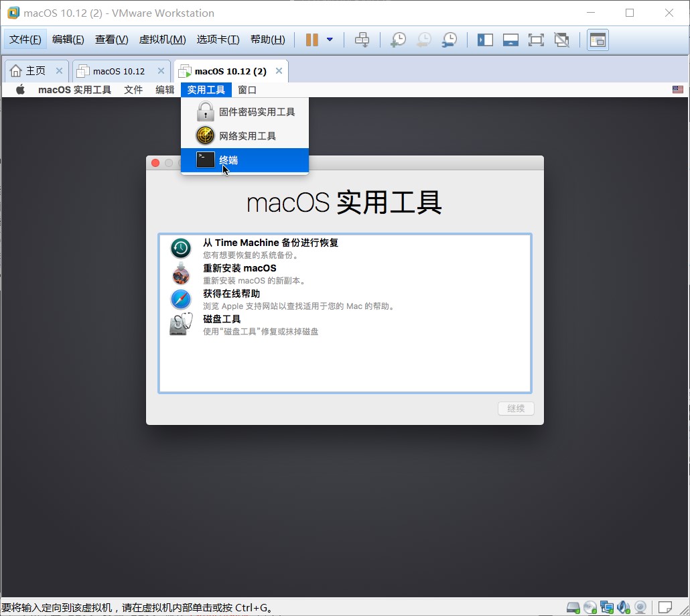The image size is (690, 616).
Task: Enter full screen mode icon
Action: pos(536,40)
